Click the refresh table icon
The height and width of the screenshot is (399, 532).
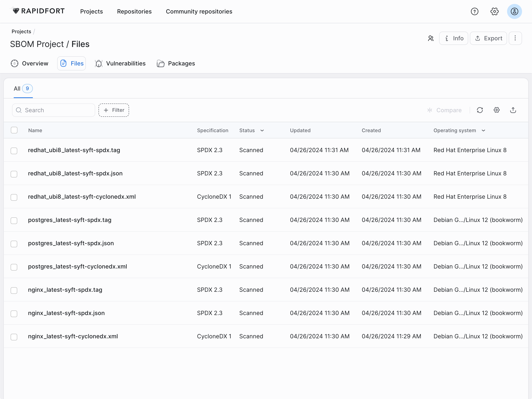pyautogui.click(x=480, y=110)
